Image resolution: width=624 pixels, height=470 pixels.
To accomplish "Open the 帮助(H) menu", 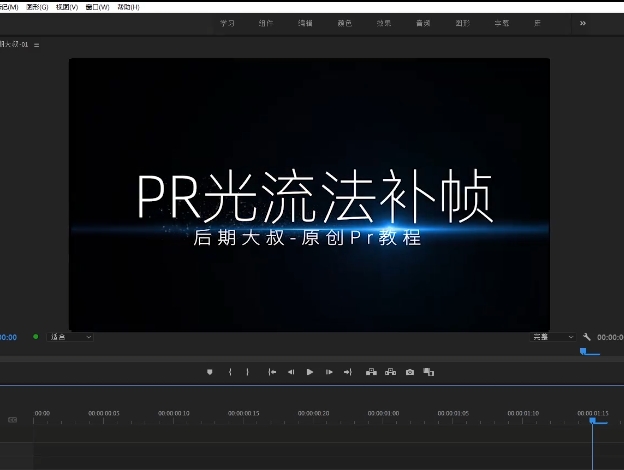I will pos(129,7).
